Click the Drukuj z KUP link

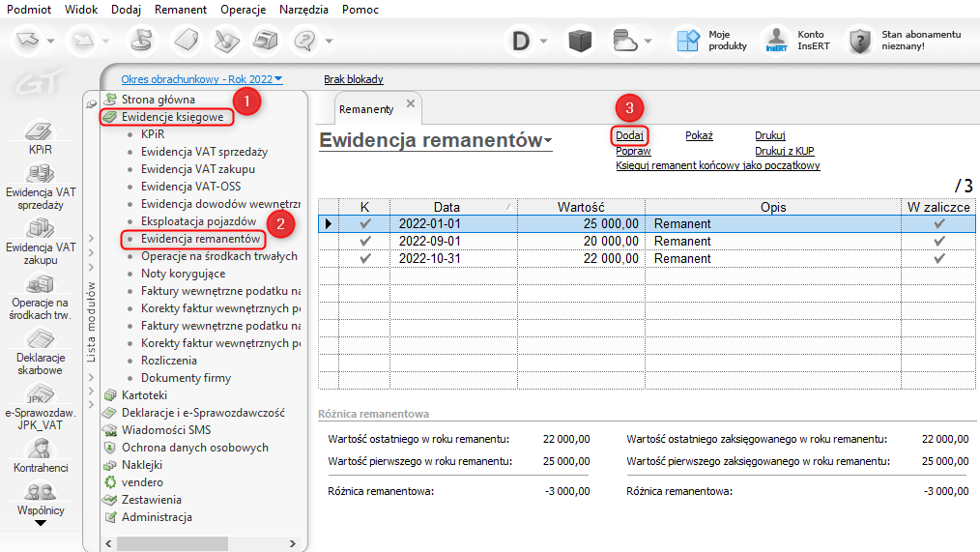pyautogui.click(x=785, y=151)
